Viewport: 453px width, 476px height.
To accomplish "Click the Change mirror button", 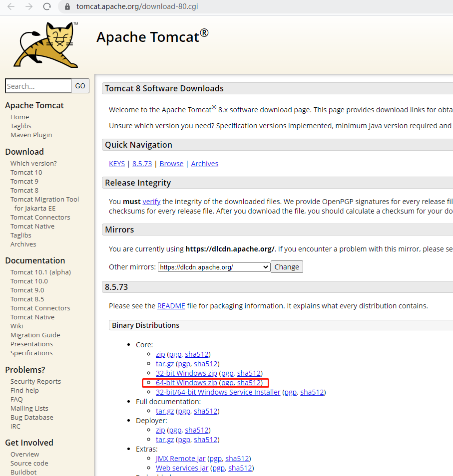I will click(x=287, y=267).
